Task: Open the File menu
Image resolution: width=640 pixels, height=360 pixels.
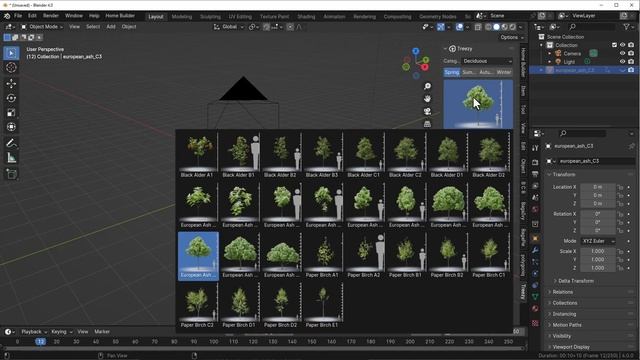Action: [18, 16]
